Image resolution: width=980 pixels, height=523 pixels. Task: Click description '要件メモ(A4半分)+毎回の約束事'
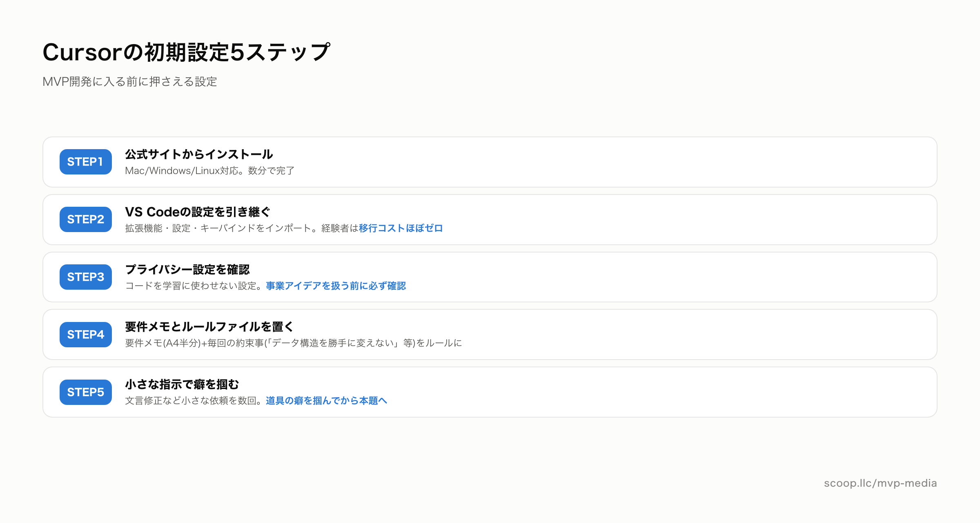pyautogui.click(x=194, y=343)
